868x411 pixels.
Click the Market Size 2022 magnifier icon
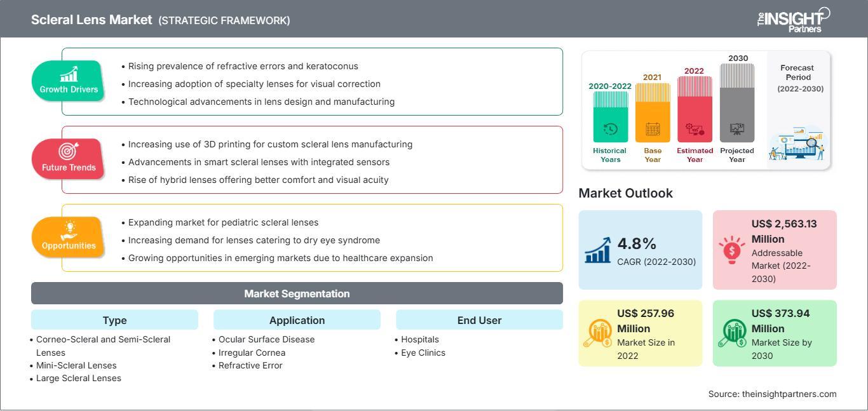coord(597,333)
